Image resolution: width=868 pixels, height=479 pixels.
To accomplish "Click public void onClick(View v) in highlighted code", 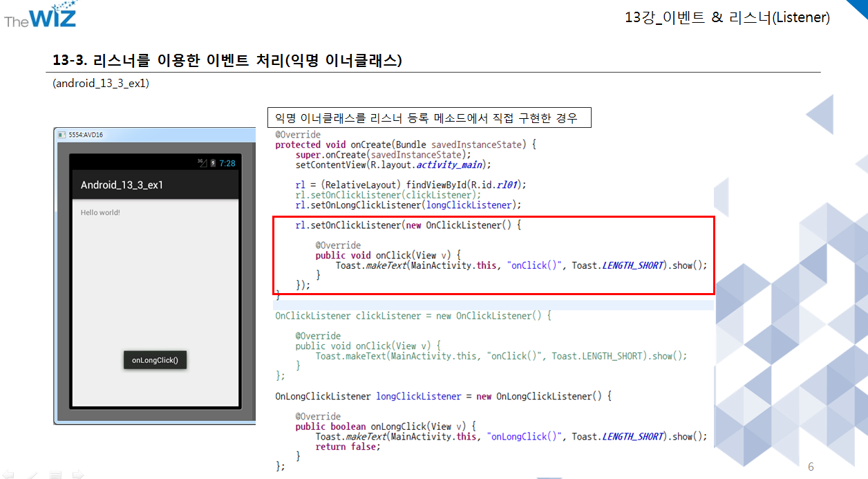I will tap(388, 255).
